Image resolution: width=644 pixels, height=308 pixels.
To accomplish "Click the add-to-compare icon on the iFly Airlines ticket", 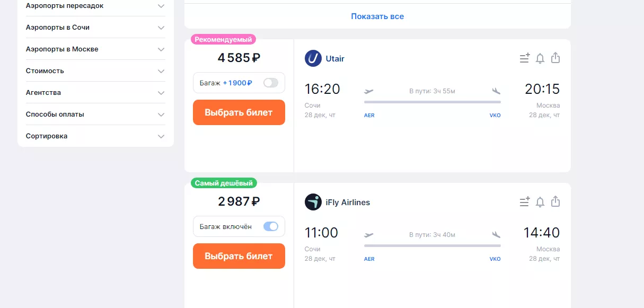I will pos(524,202).
